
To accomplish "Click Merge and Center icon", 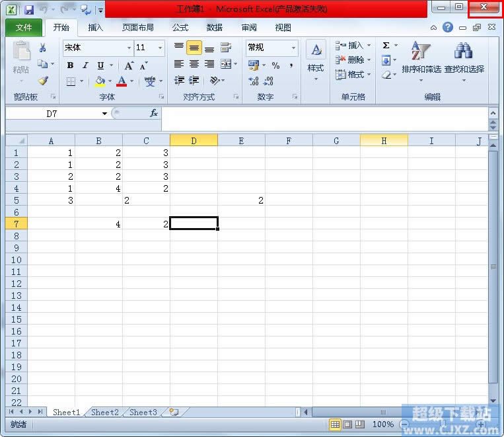I will [x=226, y=64].
